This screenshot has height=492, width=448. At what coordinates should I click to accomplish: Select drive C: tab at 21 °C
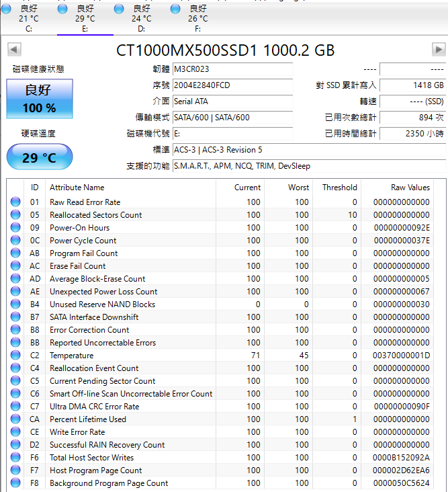(x=29, y=18)
